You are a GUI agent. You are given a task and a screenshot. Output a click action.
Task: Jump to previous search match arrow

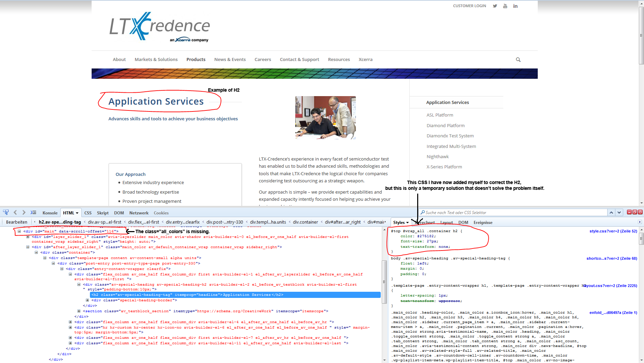click(x=611, y=212)
